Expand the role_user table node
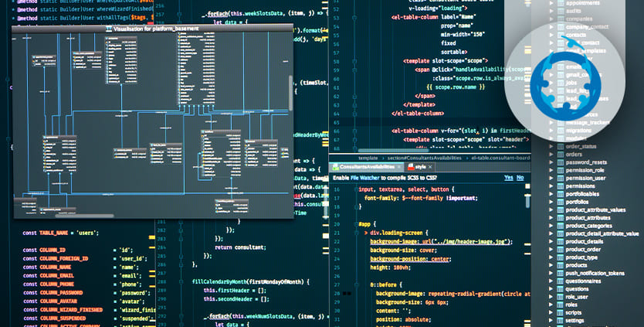The width and height of the screenshot is (644, 327). coord(549,297)
